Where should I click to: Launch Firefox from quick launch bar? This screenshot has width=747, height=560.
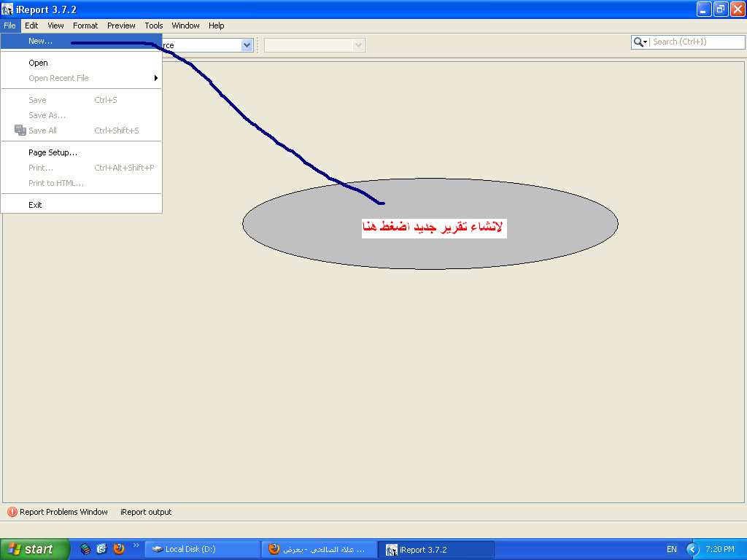click(119, 549)
